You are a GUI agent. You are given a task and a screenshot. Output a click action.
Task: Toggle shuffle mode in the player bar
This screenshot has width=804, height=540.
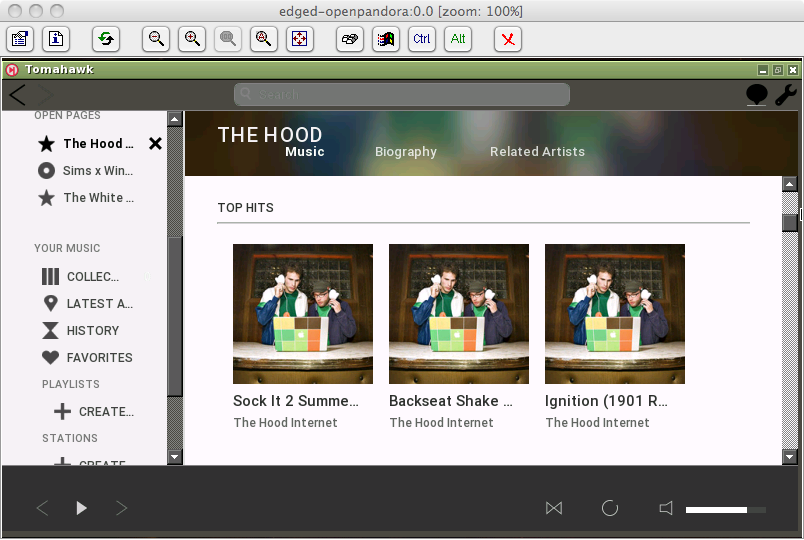click(x=554, y=508)
